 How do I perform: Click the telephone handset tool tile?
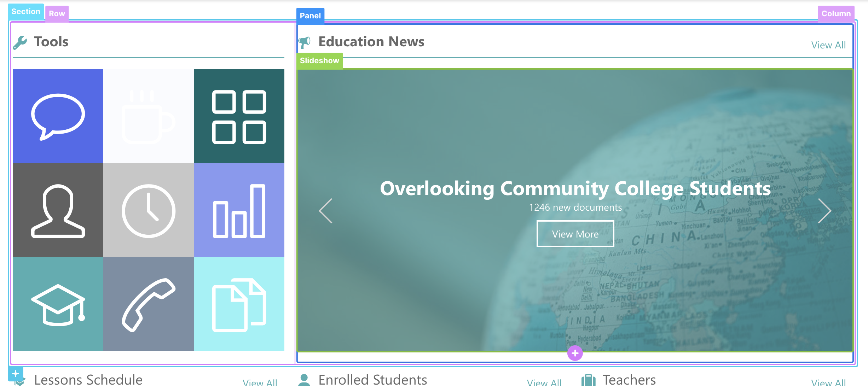(149, 304)
